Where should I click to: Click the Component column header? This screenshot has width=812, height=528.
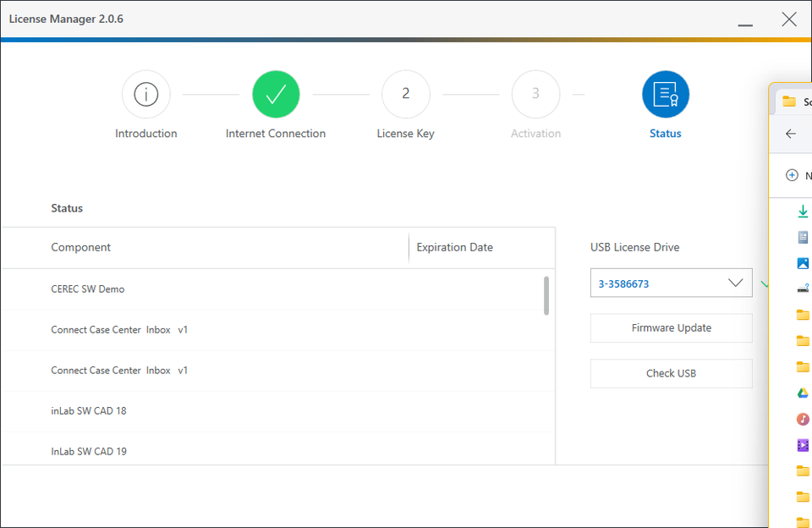point(81,248)
